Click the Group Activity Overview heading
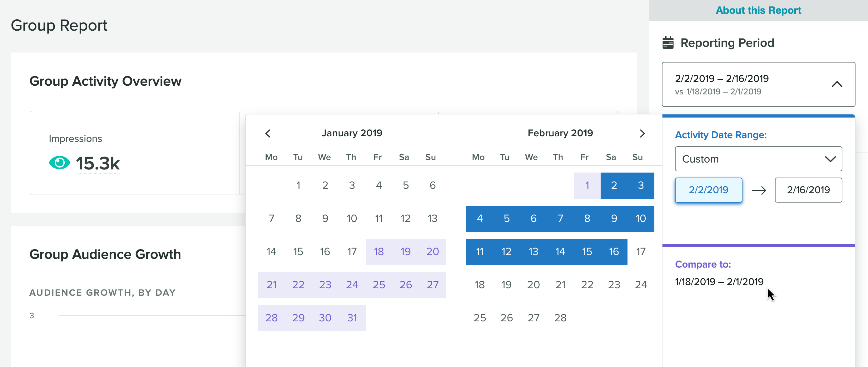 coord(106,81)
